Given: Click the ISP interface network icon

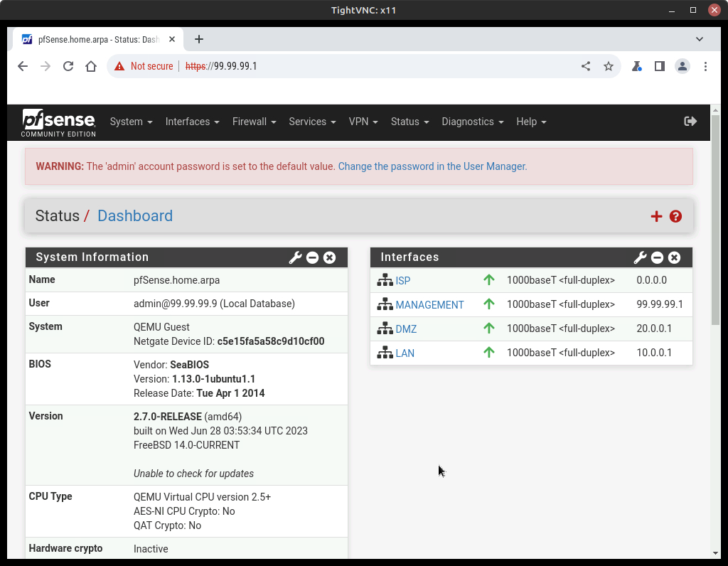Looking at the screenshot, I should click(385, 280).
